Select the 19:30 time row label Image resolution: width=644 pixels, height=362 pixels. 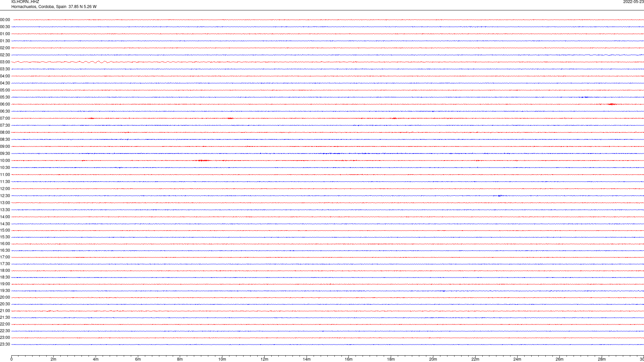tap(5, 291)
